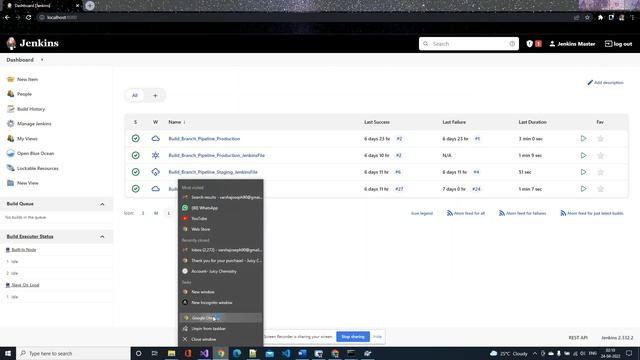640x360 pixels.
Task: Open Account - Juicy Chemistry entry
Action: [x=220, y=271]
